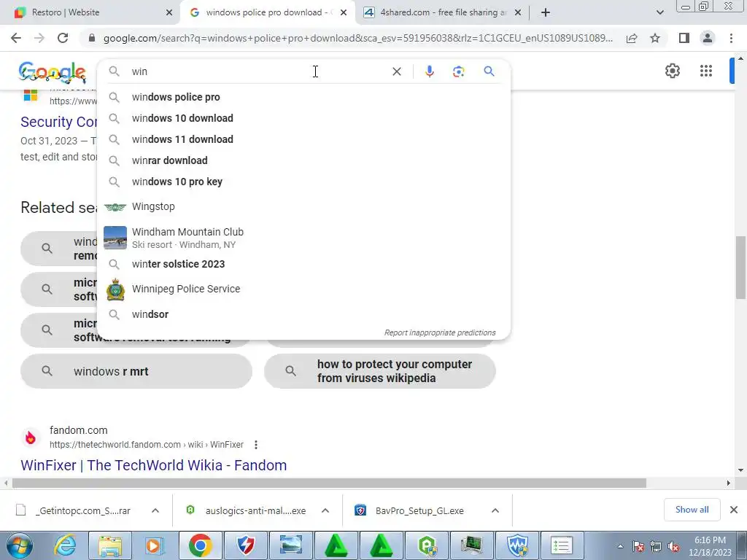Open Windows Start menu
This screenshot has height=560, width=747.
19,545
